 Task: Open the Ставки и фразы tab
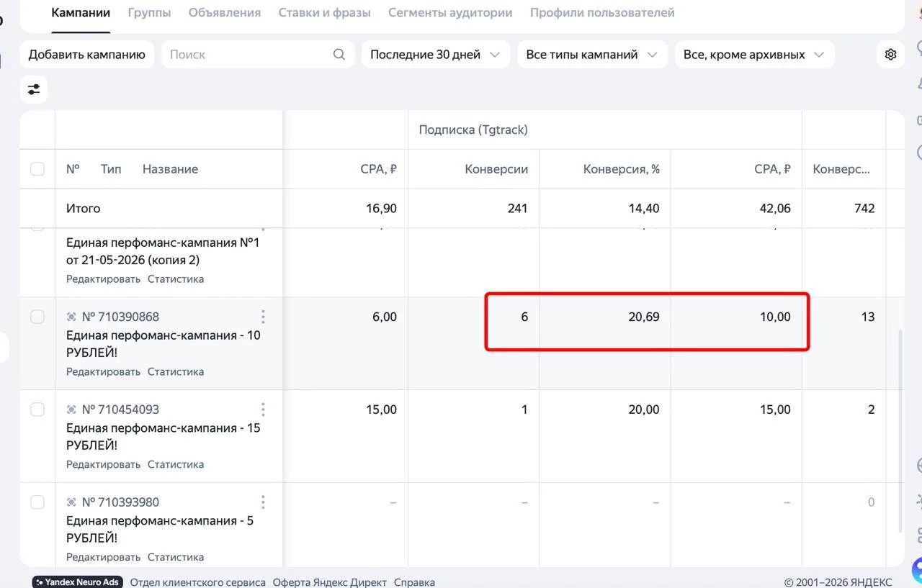point(324,13)
